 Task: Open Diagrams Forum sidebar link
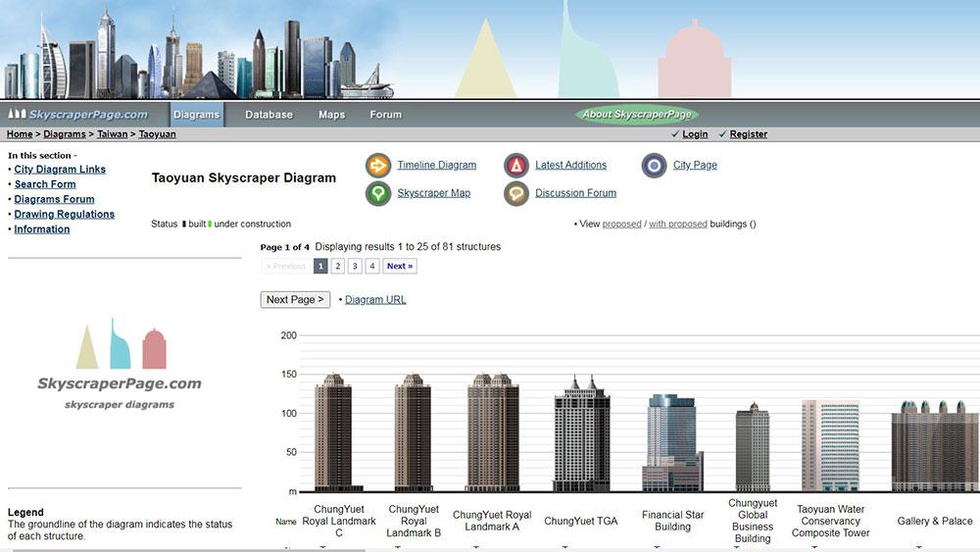(x=54, y=199)
